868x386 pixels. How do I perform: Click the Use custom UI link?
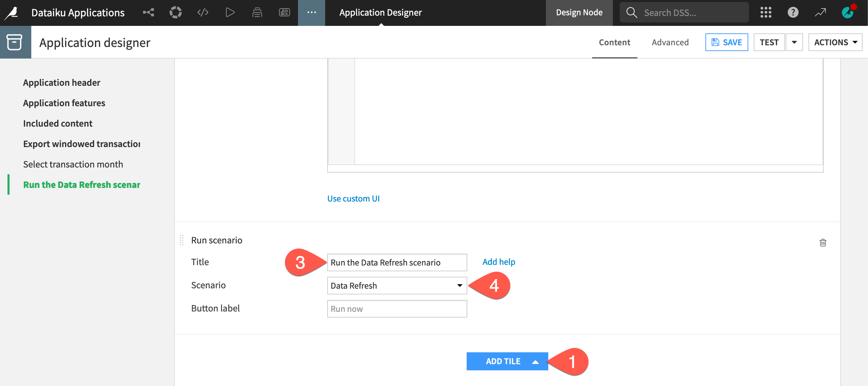tap(353, 198)
